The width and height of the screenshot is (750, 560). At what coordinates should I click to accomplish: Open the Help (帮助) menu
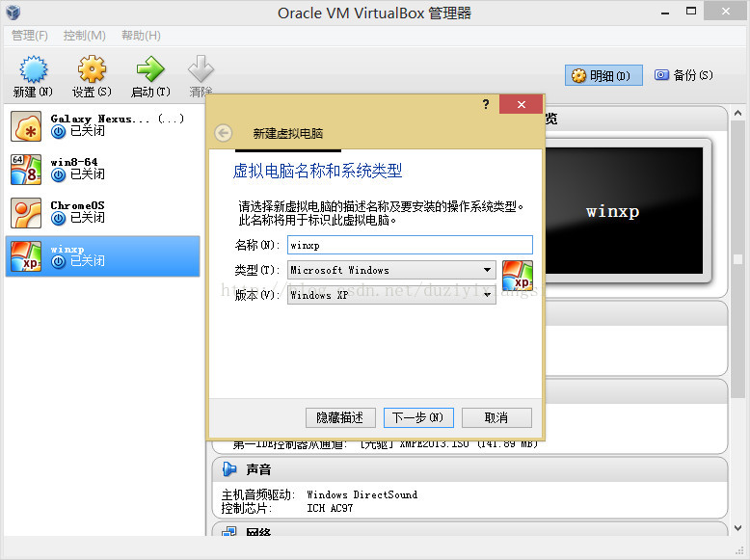(141, 36)
